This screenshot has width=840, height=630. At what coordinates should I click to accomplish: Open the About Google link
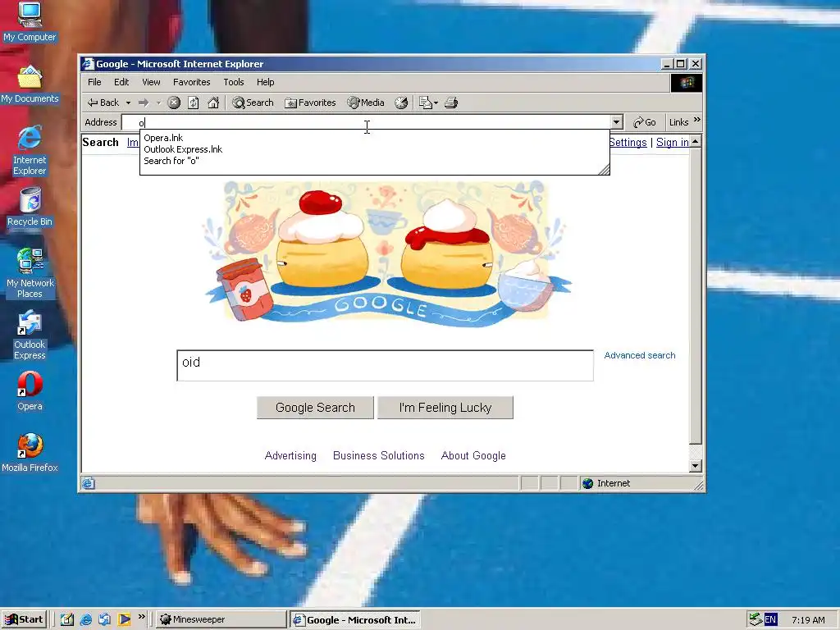[x=473, y=456]
